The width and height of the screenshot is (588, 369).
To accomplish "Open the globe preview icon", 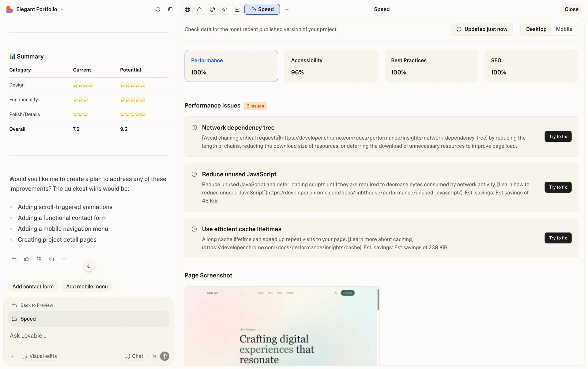I will pos(187,9).
